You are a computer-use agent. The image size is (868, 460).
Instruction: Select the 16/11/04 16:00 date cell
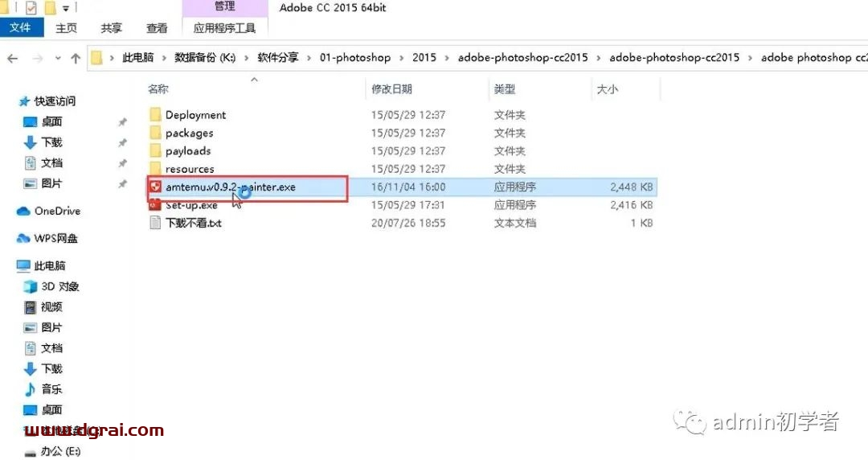[408, 187]
